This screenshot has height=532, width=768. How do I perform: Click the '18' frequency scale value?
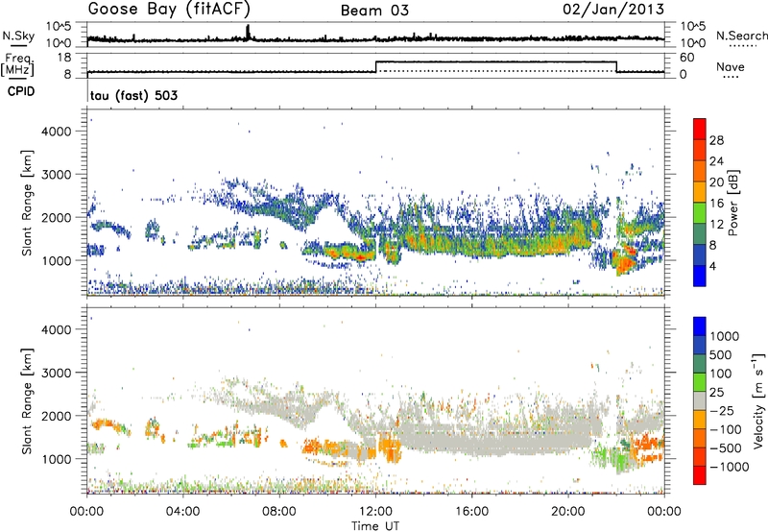(x=63, y=58)
